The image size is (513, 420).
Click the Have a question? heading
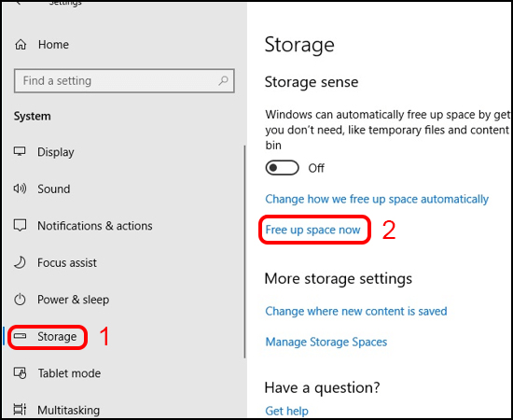[x=323, y=388]
